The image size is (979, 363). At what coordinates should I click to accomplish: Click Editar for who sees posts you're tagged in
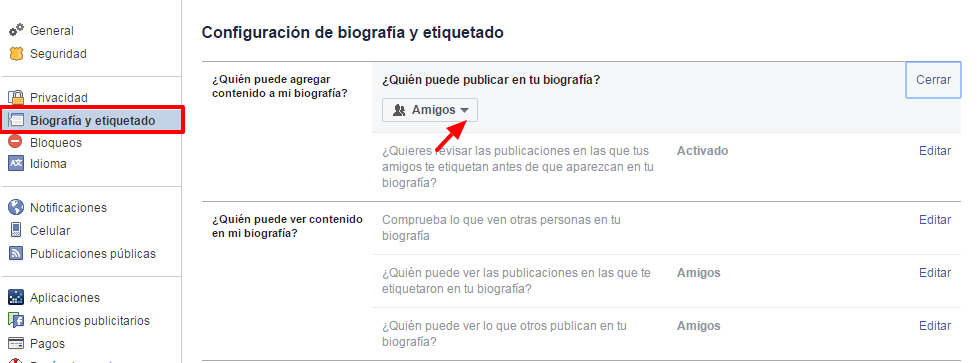coord(935,273)
